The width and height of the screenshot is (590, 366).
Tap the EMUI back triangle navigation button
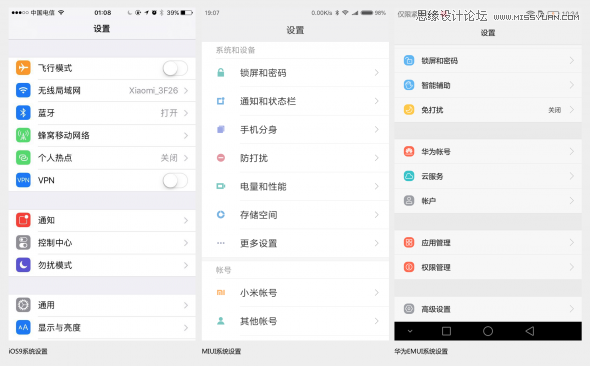530,331
